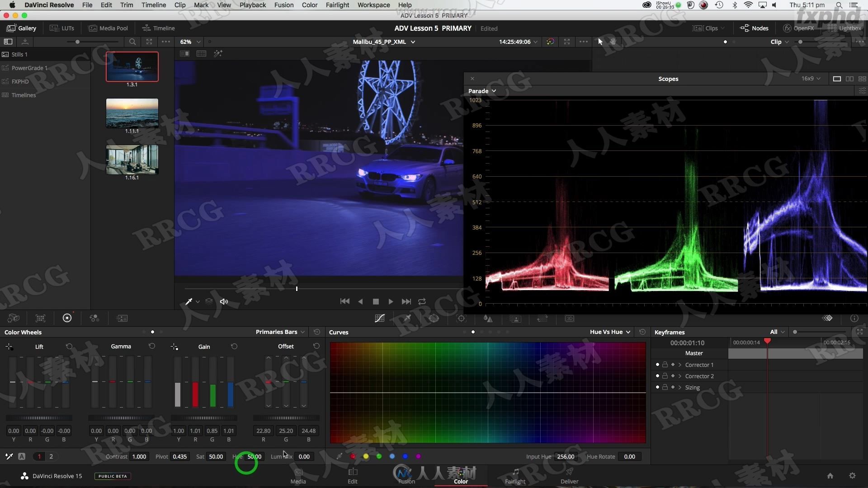Search gallery stills with magnifier icon
The image size is (868, 488).
coord(132,42)
